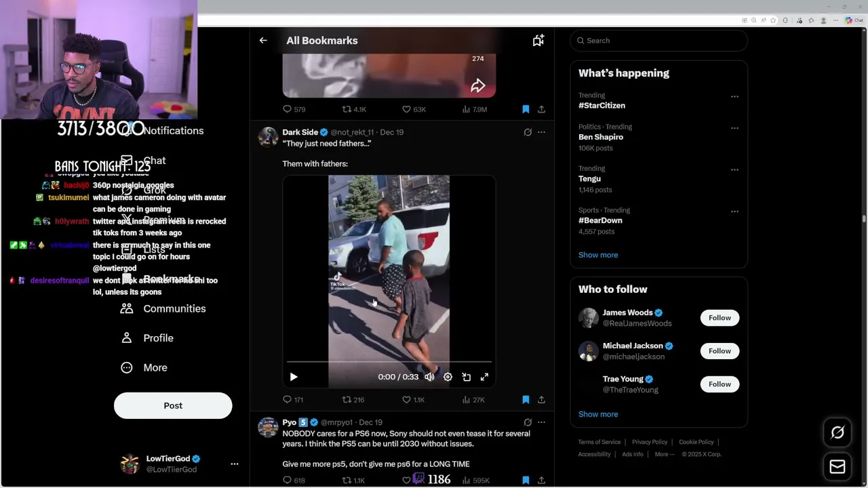Open Dark Side profile avatar
Viewport: 868px width, 488px height.
(x=268, y=136)
